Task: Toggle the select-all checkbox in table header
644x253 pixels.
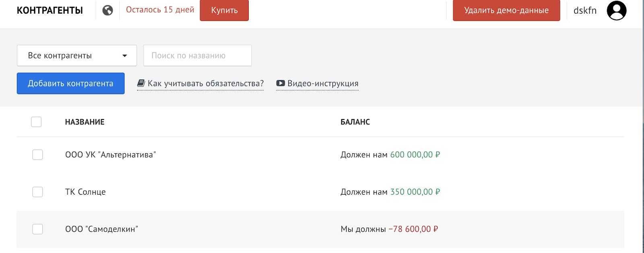Action: 36,122
